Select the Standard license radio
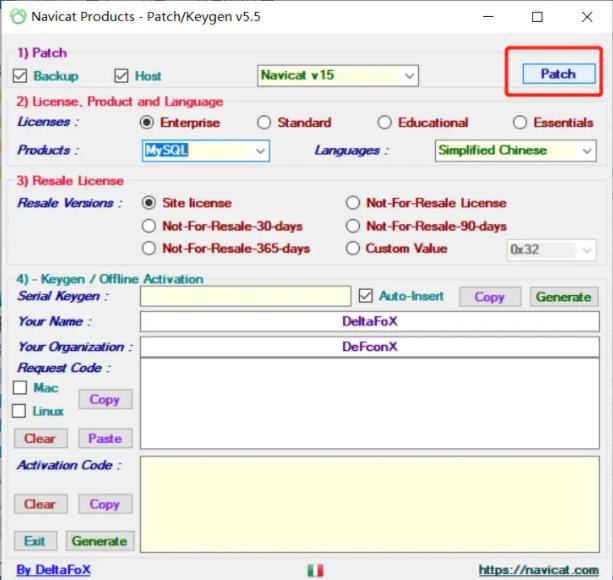Screen dimensions: 613x580 click(264, 123)
